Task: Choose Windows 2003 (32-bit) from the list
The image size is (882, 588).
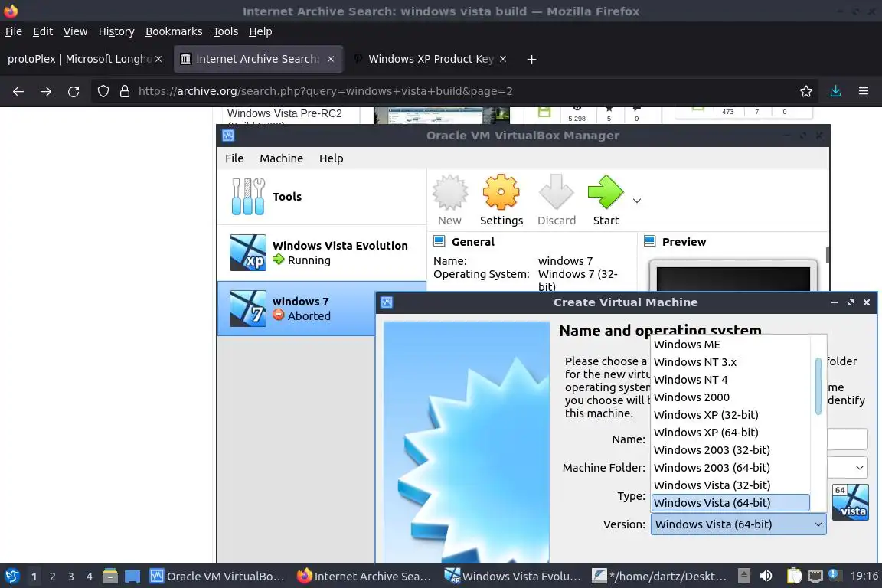Action: pyautogui.click(x=730, y=450)
